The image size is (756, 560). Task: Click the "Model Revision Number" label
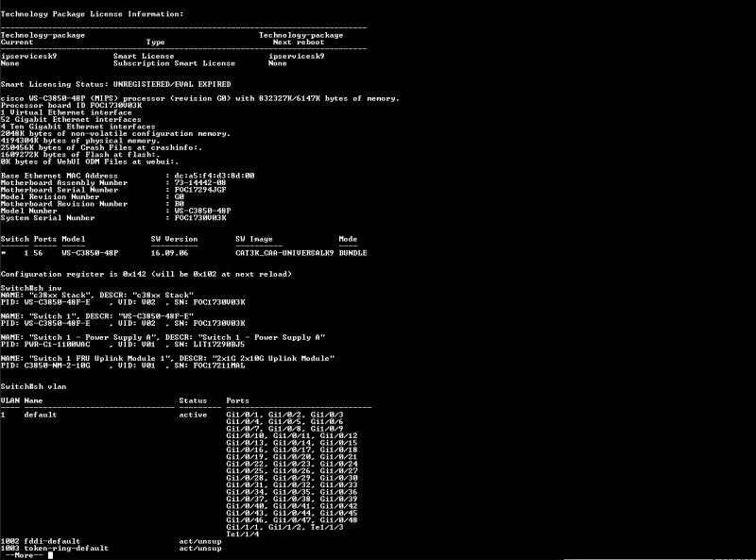[50, 197]
